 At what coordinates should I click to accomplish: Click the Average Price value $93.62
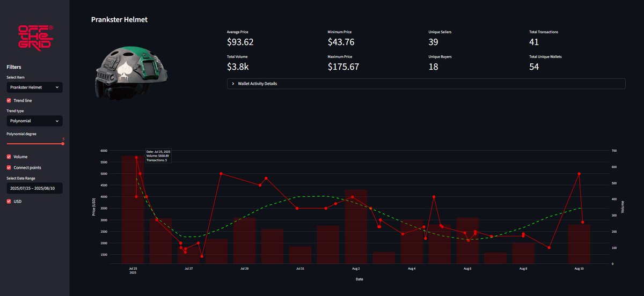click(240, 42)
